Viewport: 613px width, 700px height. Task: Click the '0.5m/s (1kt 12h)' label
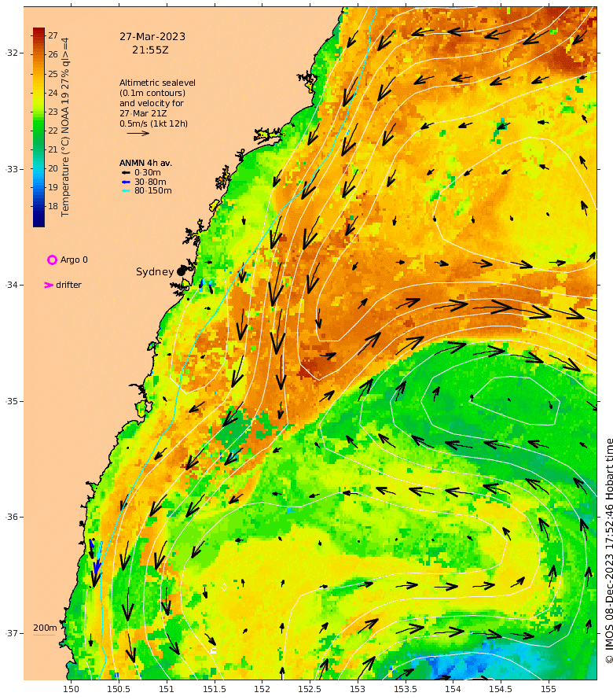[x=153, y=123]
